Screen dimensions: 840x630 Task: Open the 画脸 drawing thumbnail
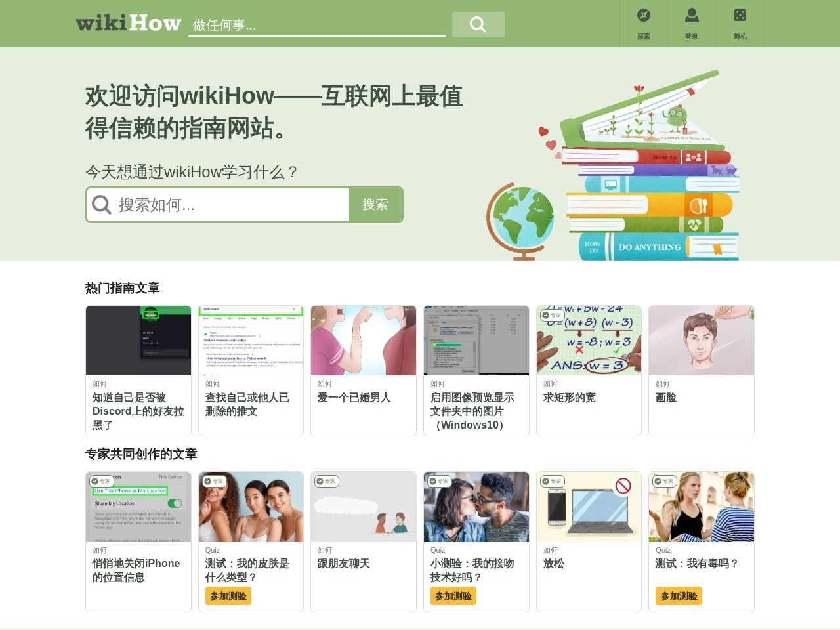(702, 341)
